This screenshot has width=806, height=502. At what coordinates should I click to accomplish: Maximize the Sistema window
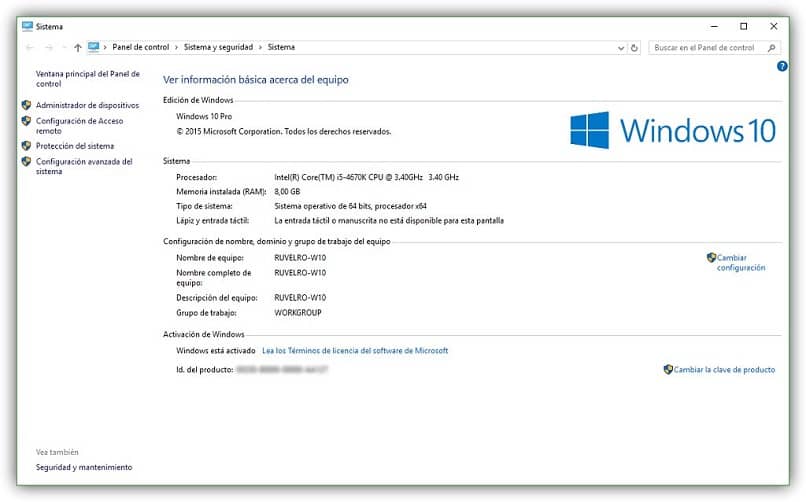tap(743, 26)
